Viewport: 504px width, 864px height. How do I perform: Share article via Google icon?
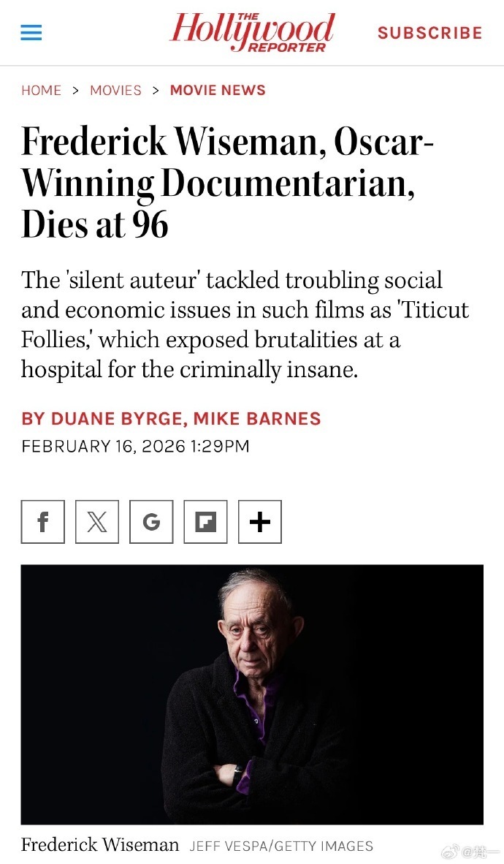pos(151,522)
